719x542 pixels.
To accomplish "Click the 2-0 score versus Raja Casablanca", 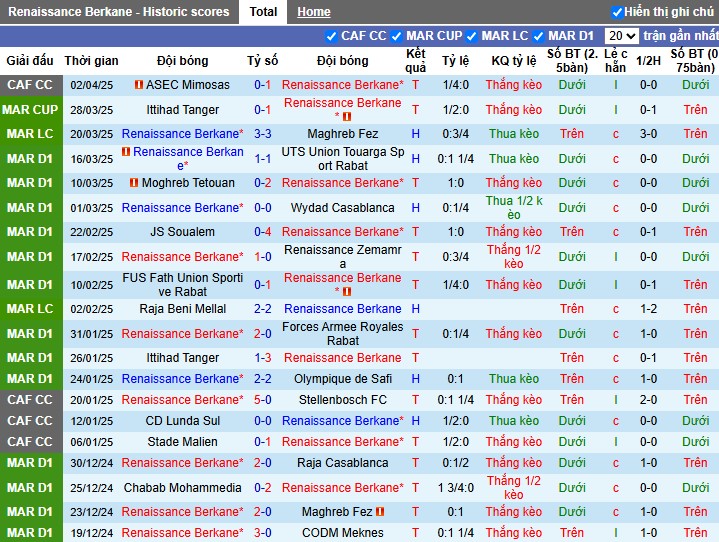I will 263,463.
